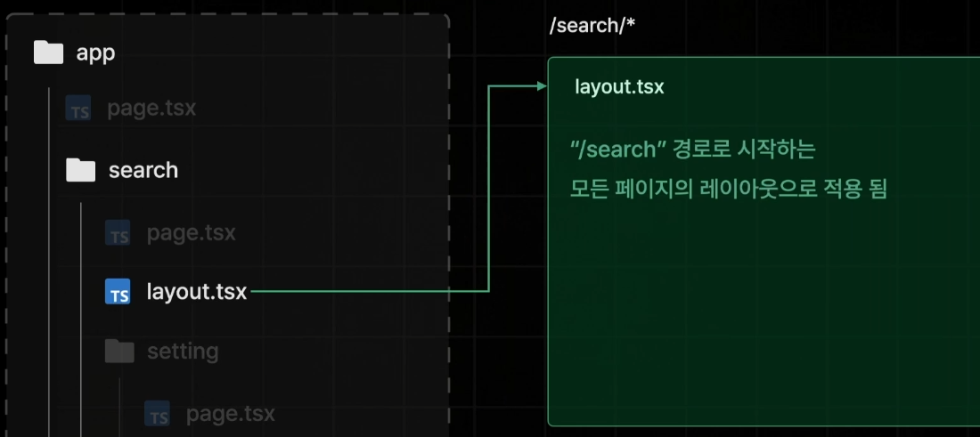This screenshot has height=437, width=980.
Task: Click the text "/search" 경로로 시작하는
Action: [x=692, y=150]
